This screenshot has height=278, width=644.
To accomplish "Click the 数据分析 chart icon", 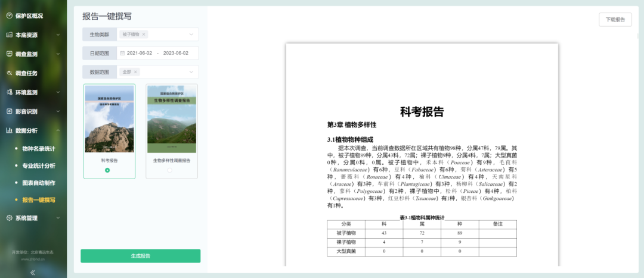I will [x=10, y=130].
